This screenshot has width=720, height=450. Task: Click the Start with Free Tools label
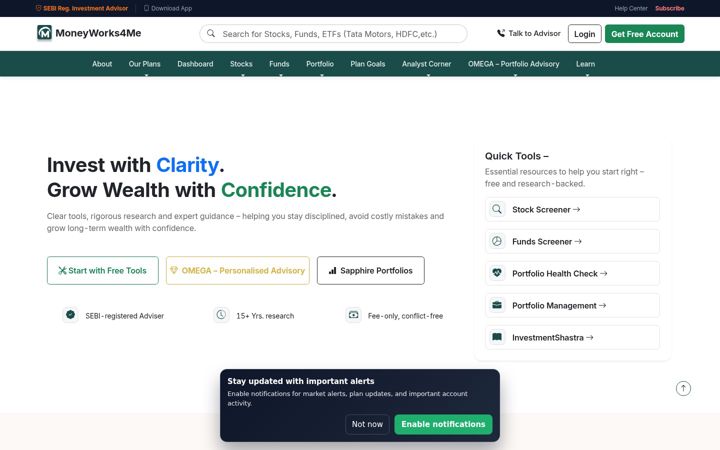coord(107,270)
